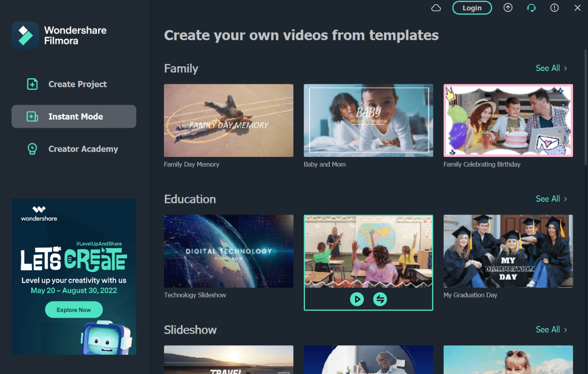The image size is (588, 374).
Task: Click the robot mascot in the banner
Action: point(106,338)
